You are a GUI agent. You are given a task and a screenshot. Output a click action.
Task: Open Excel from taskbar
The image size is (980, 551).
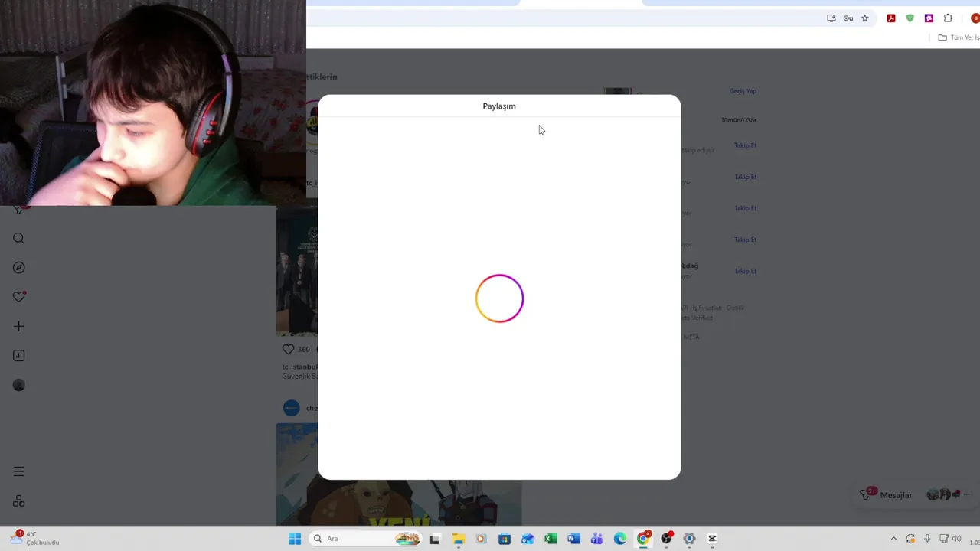click(x=550, y=539)
